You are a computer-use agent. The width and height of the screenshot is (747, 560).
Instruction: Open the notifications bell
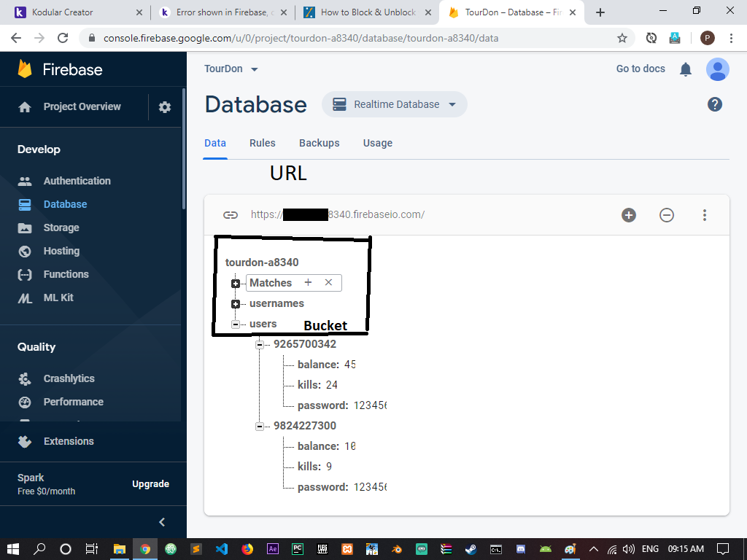pos(686,69)
